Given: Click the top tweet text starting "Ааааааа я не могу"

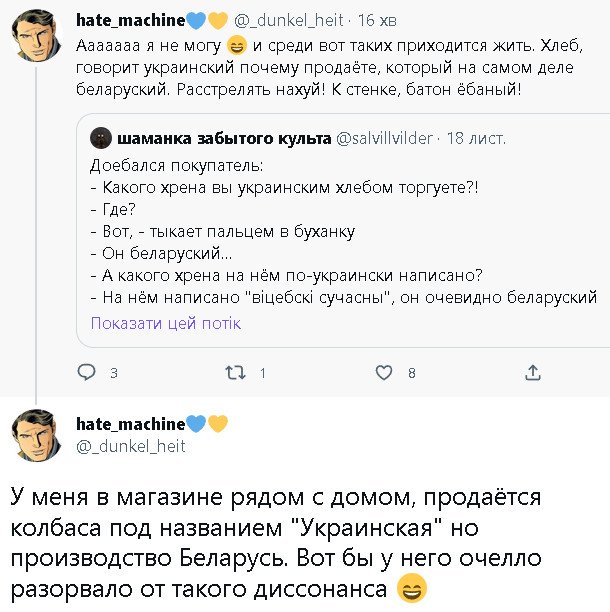Looking at the screenshot, I should [300, 68].
